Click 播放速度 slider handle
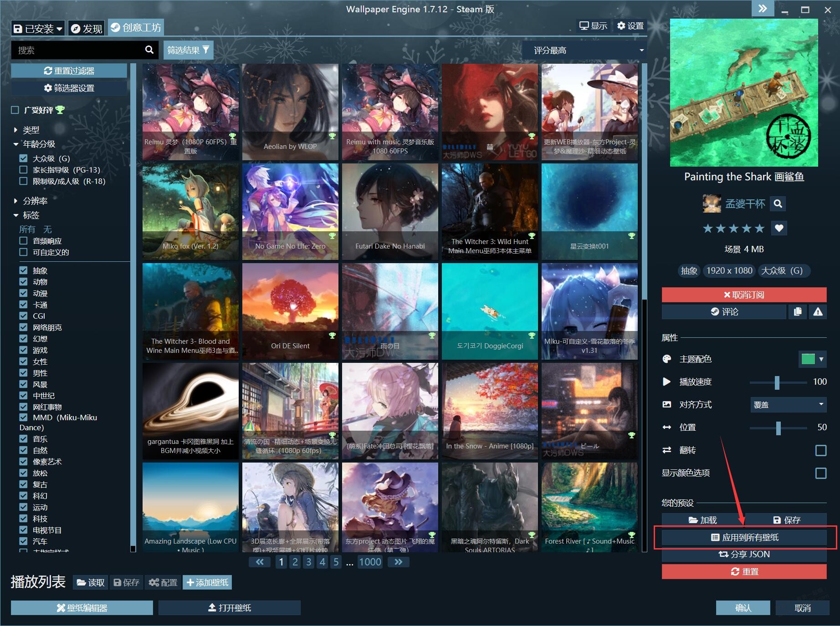 [x=777, y=382]
